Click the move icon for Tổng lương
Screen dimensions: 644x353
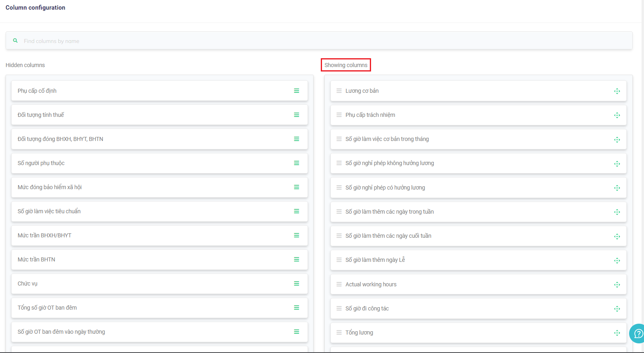[x=617, y=333]
